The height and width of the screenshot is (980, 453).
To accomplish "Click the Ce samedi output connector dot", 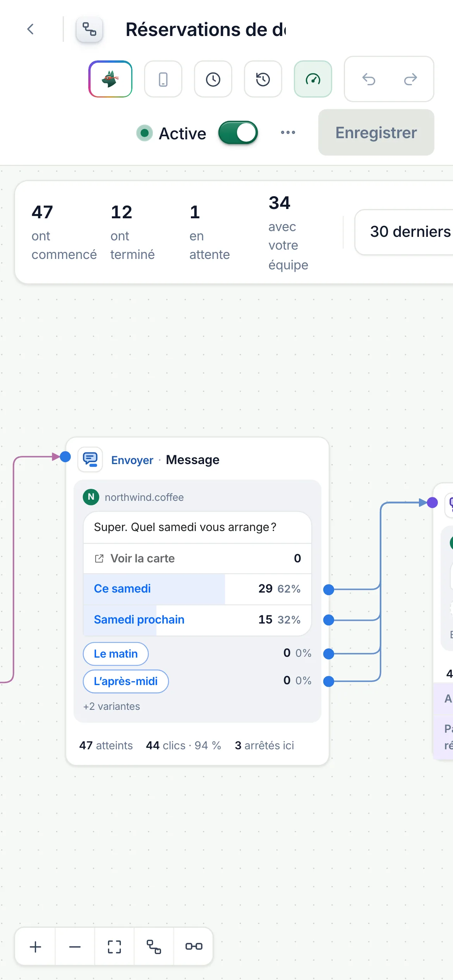I will click(329, 589).
